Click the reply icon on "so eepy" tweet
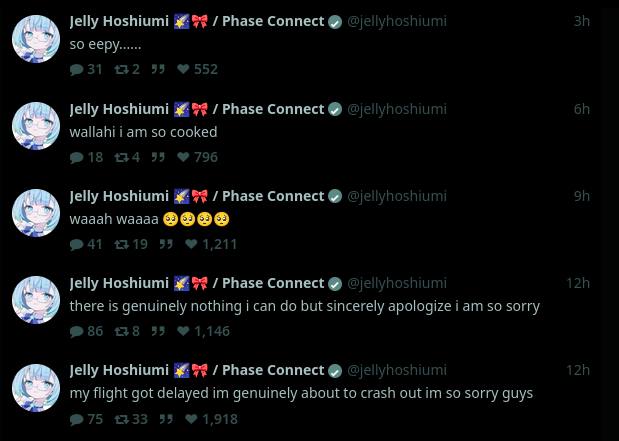Image resolution: width=619 pixels, height=441 pixels. pyautogui.click(x=77, y=70)
